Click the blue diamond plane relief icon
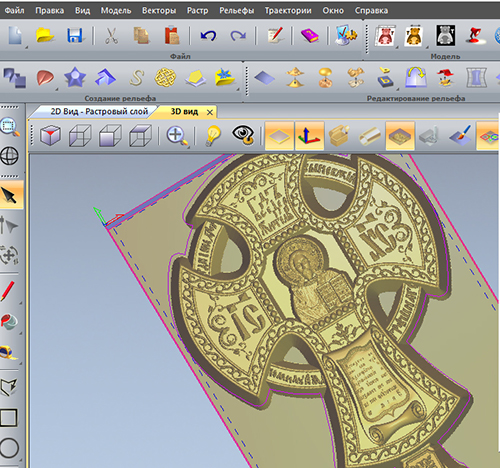The height and width of the screenshot is (468, 500). 264,78
